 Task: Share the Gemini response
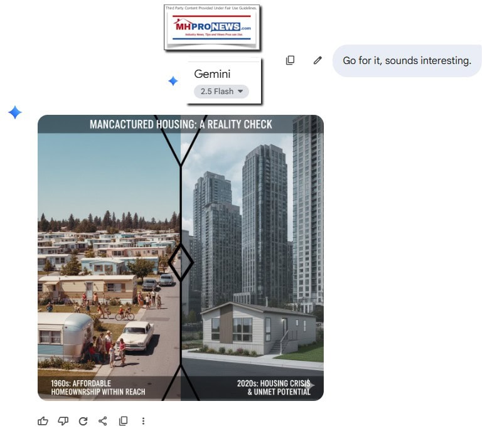point(103,421)
